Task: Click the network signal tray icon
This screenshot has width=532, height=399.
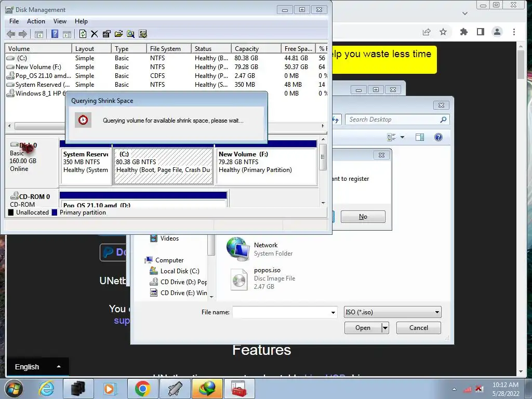Action: pos(468,389)
